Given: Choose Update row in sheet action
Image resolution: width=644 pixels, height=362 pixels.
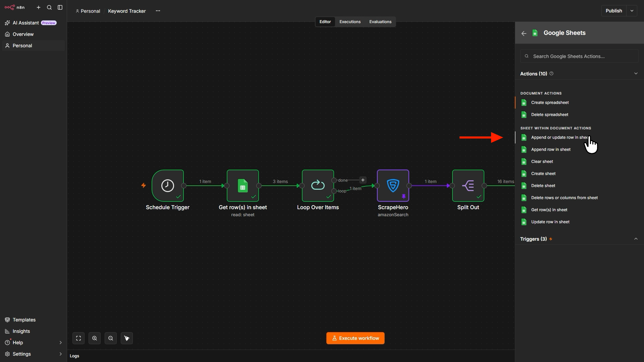Looking at the screenshot, I should click(x=579, y=222).
